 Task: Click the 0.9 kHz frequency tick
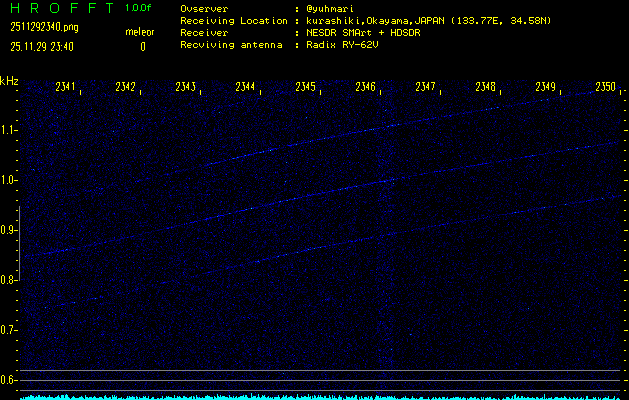[x=9, y=230]
